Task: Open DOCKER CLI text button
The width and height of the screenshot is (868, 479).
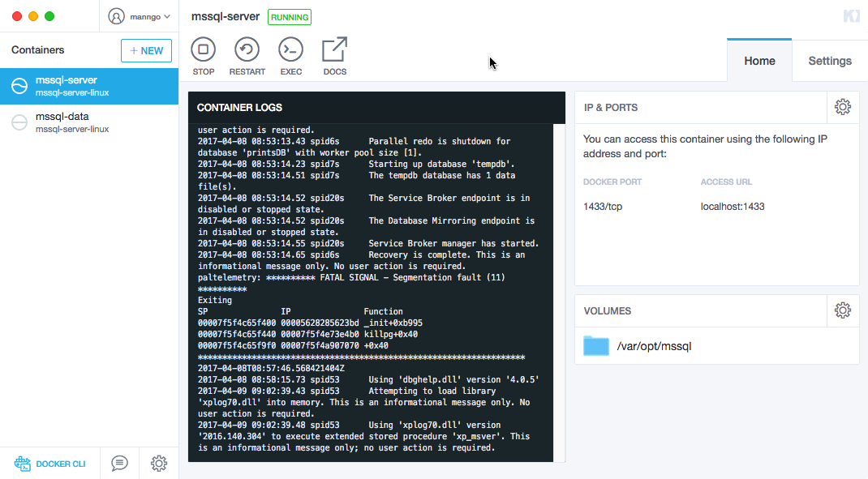Action: (61, 464)
